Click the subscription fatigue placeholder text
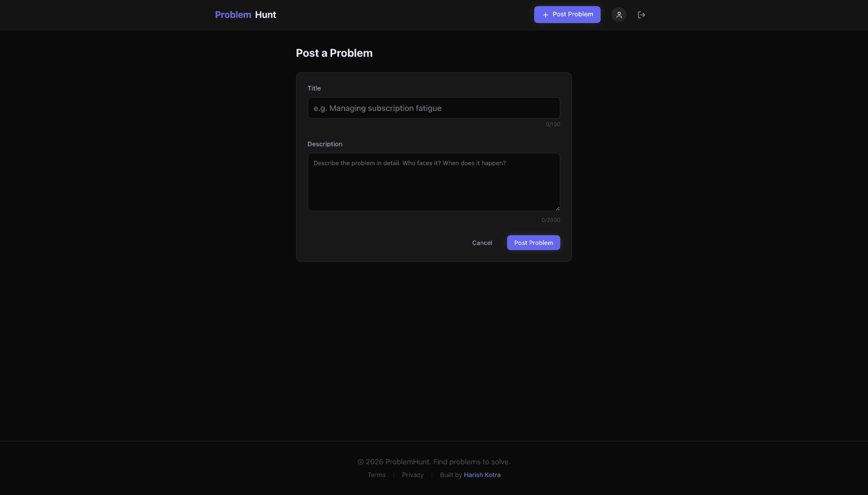Image resolution: width=868 pixels, height=495 pixels. click(x=377, y=108)
